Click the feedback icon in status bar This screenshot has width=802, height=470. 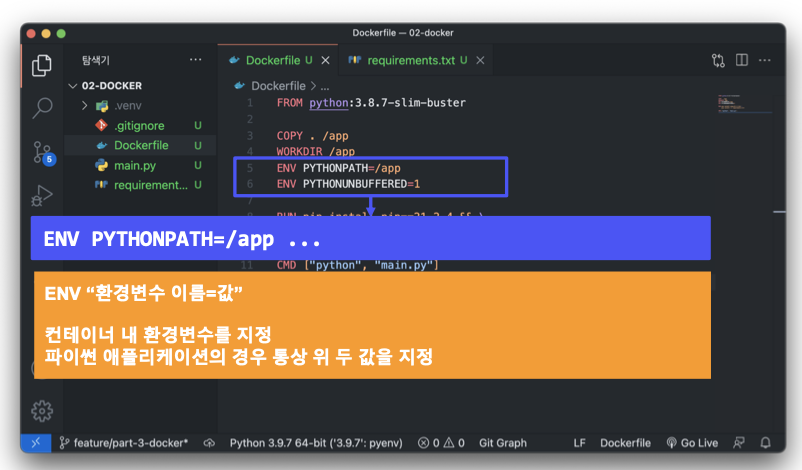pyautogui.click(x=739, y=443)
